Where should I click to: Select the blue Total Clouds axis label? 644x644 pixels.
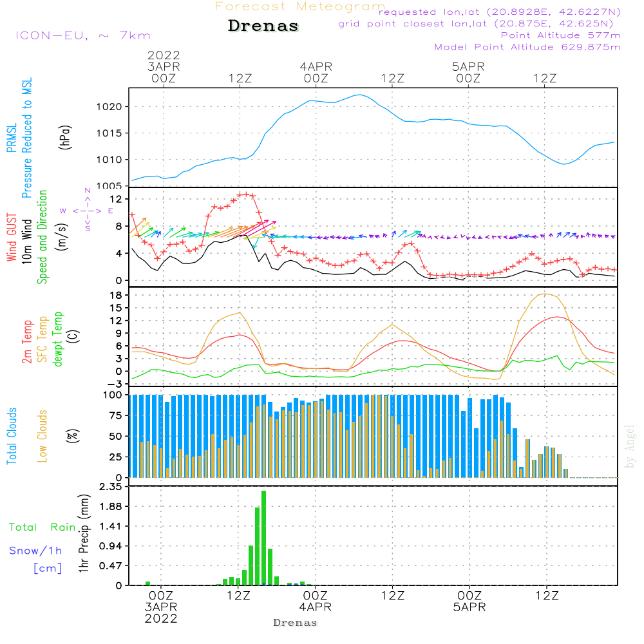point(11,436)
